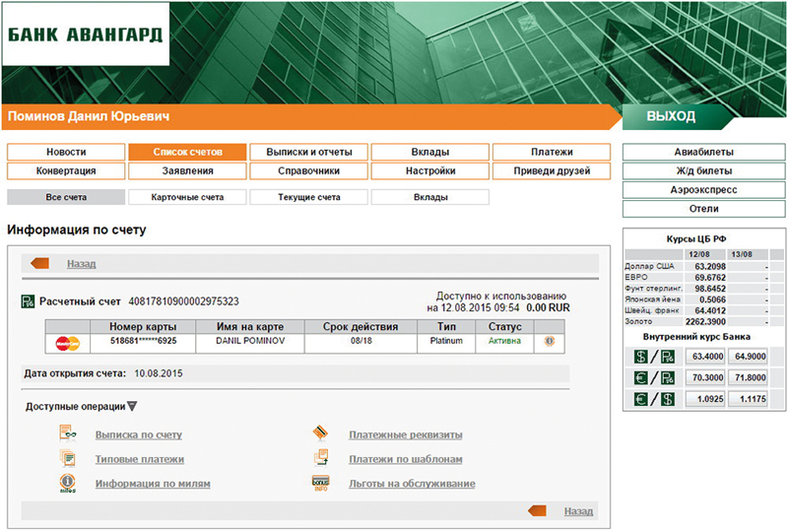Click the icon beside Типовые платежи
The height and width of the screenshot is (532, 788).
(67, 458)
